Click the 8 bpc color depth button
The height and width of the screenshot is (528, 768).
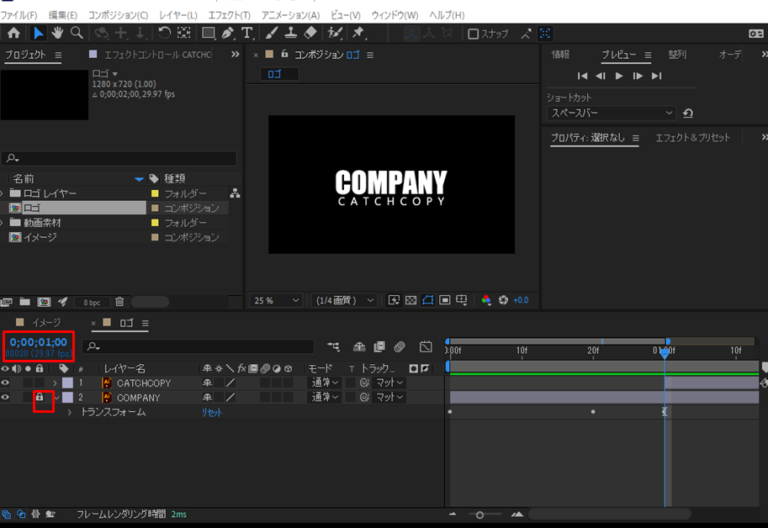click(91, 301)
